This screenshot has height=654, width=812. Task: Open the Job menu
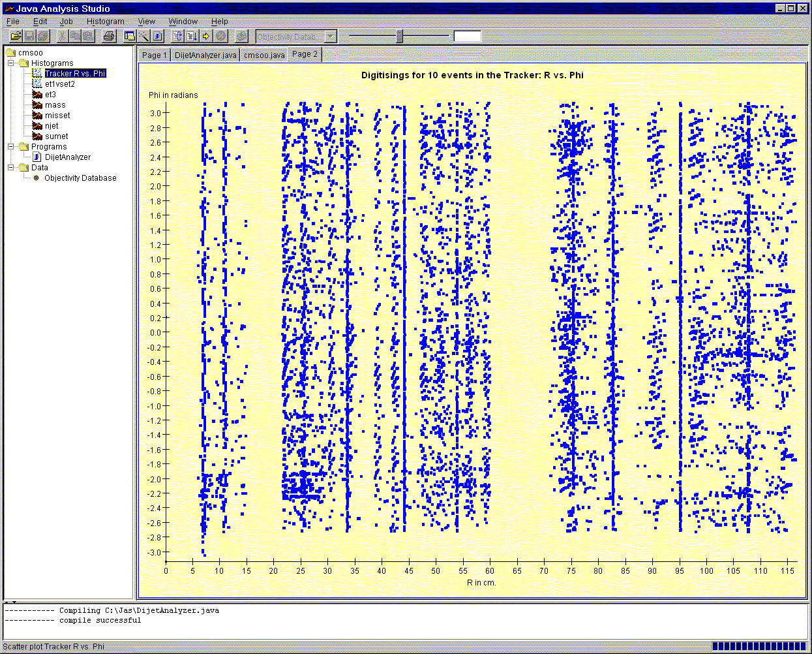click(x=66, y=22)
